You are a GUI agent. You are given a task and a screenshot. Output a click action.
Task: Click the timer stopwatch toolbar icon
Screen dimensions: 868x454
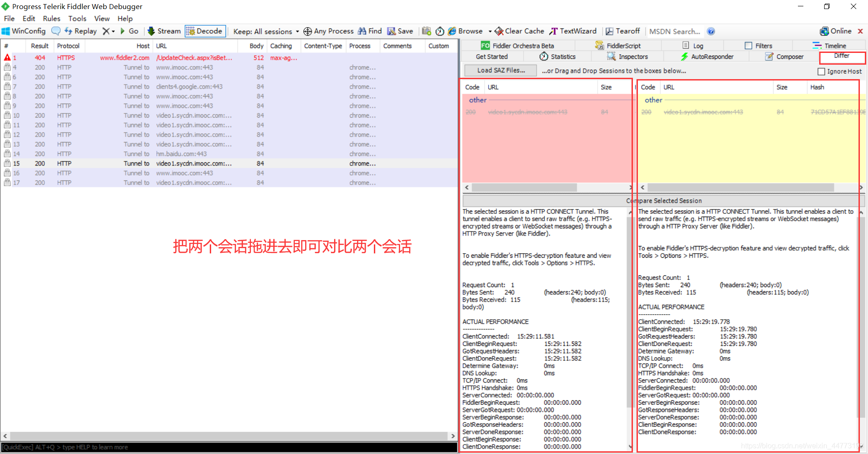click(439, 31)
